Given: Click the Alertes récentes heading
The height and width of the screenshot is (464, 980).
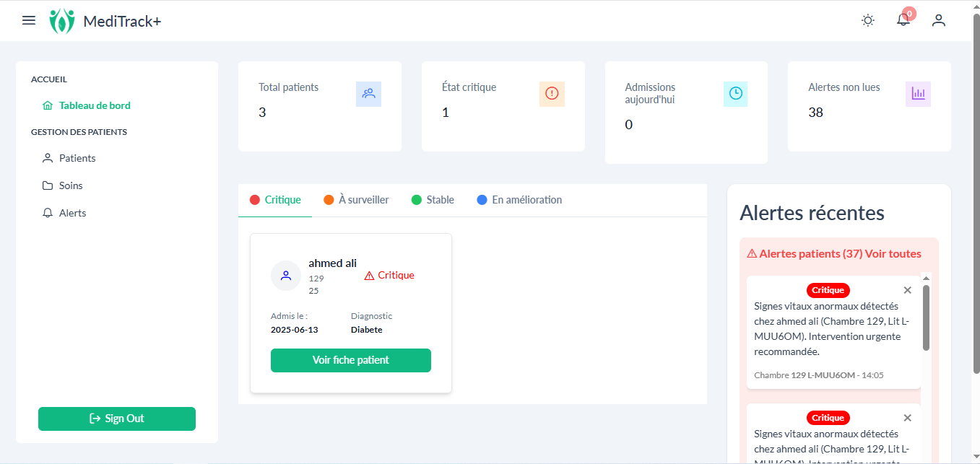Looking at the screenshot, I should (x=812, y=213).
